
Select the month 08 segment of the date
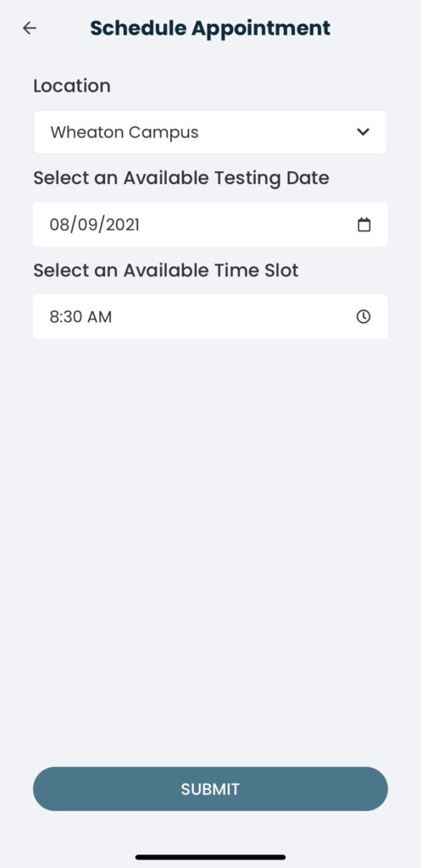[58, 225]
